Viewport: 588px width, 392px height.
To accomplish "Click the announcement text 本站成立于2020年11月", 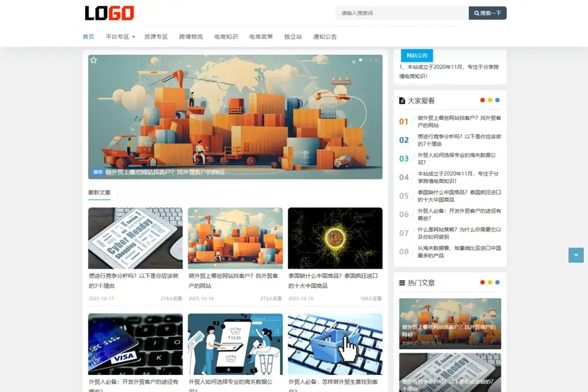I will pyautogui.click(x=449, y=72).
